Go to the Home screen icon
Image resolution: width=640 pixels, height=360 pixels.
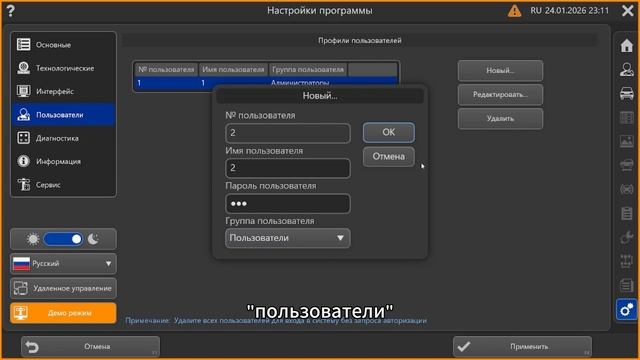pos(627,45)
